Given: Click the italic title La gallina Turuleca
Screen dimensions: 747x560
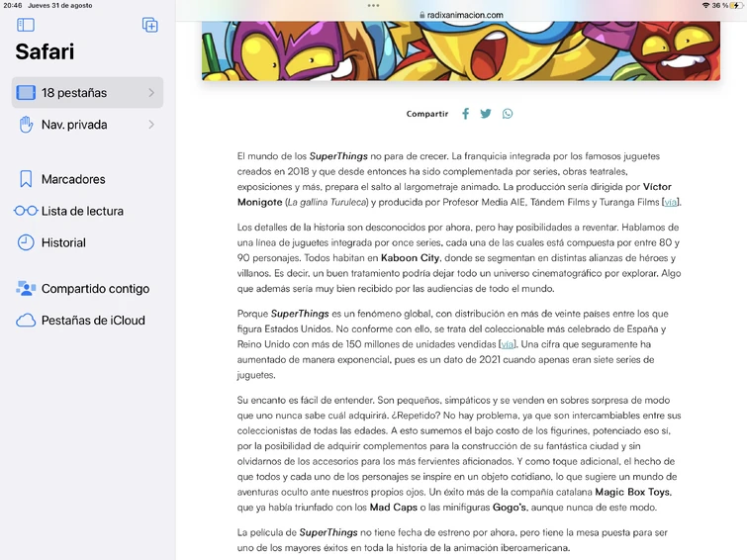Looking at the screenshot, I should [327, 202].
